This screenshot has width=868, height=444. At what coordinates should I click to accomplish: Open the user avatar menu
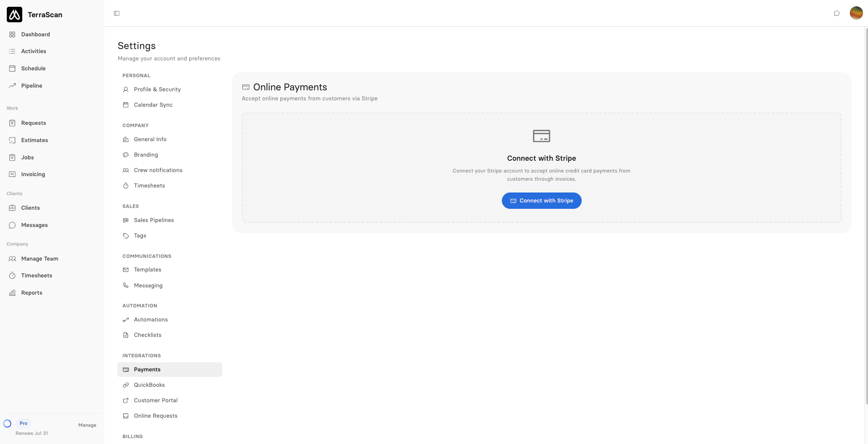click(856, 13)
